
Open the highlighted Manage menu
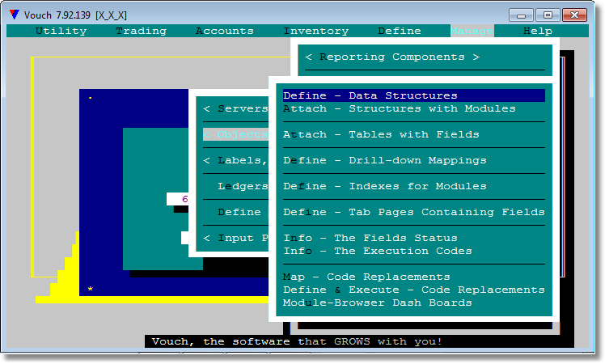click(x=472, y=31)
